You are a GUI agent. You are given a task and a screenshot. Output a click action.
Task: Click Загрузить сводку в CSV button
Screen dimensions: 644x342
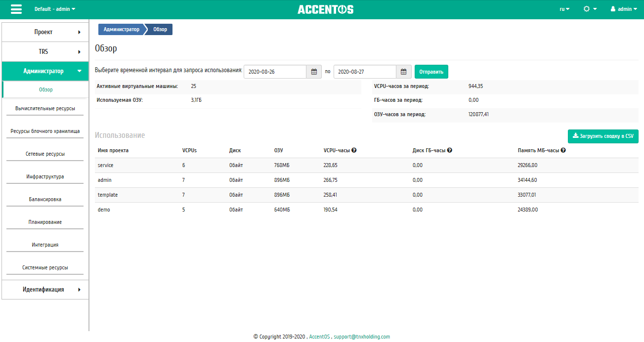[x=603, y=136]
